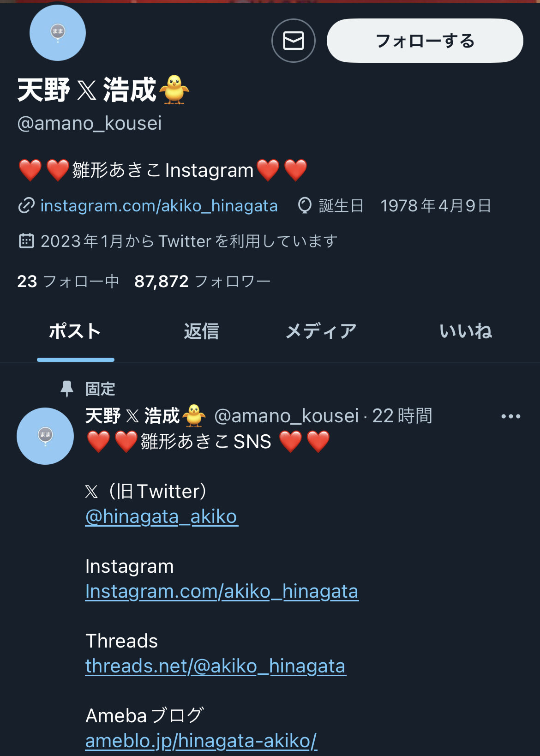Tap the フォローする follow button
The image size is (540, 756).
click(x=425, y=41)
